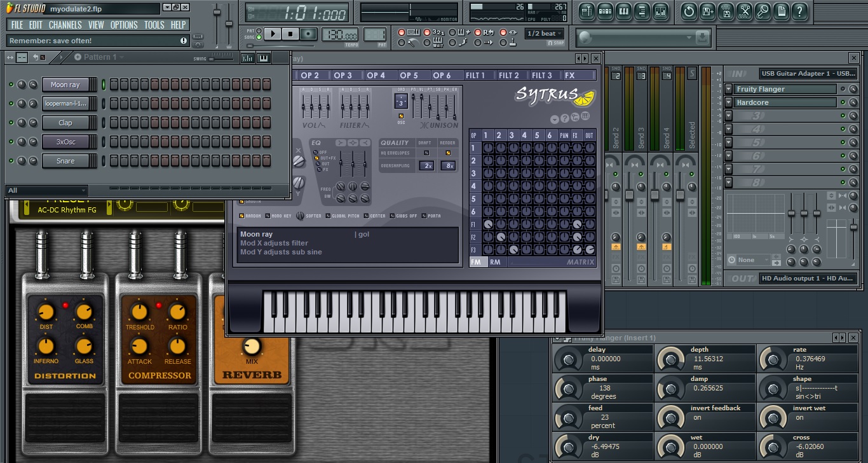Click the one-click audio recording microphone icon

(x=763, y=11)
